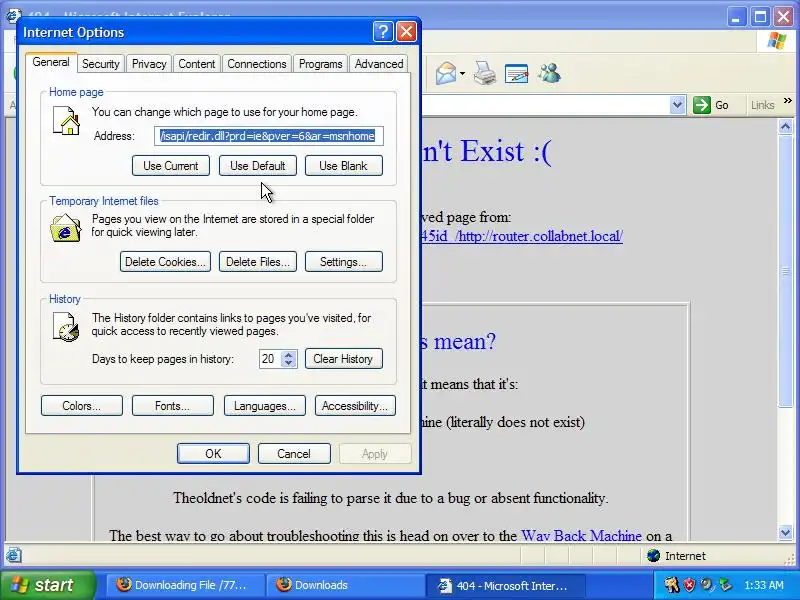Click the keys icon in system tray
Screen dimensions: 800x600
click(671, 585)
